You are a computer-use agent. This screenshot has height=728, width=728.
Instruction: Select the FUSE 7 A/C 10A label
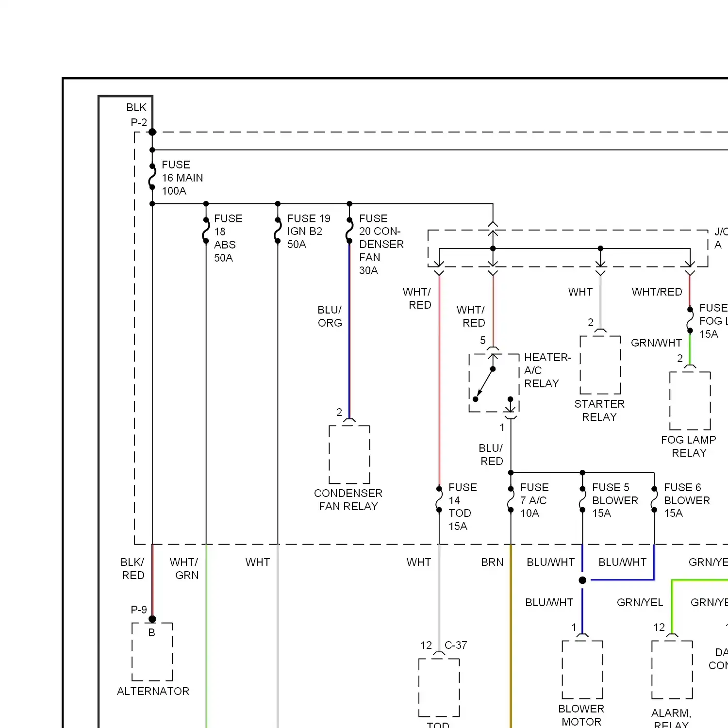(x=534, y=500)
